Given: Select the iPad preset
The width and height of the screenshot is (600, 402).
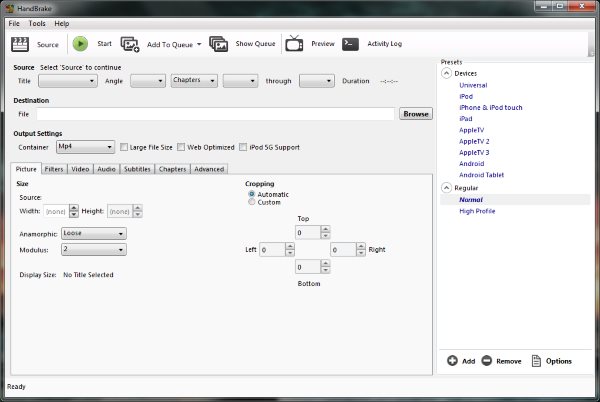Looking at the screenshot, I should (466, 119).
